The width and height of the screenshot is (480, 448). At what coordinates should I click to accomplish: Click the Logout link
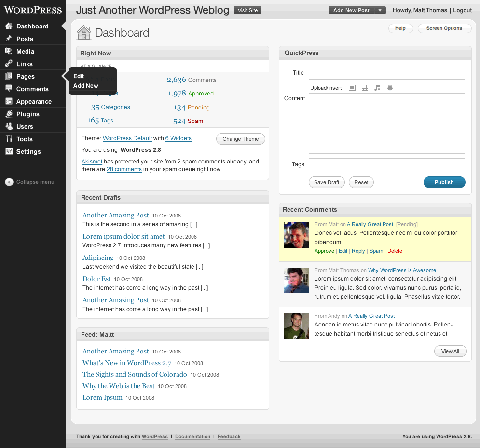pyautogui.click(x=462, y=10)
